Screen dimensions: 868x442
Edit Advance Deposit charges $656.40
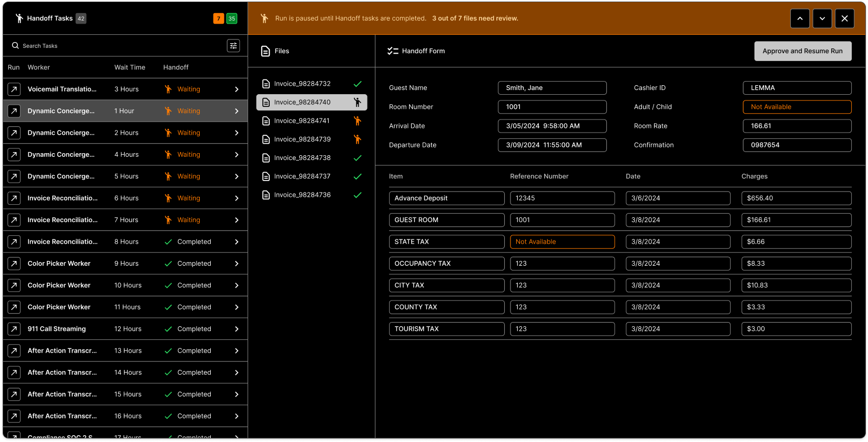coord(796,198)
